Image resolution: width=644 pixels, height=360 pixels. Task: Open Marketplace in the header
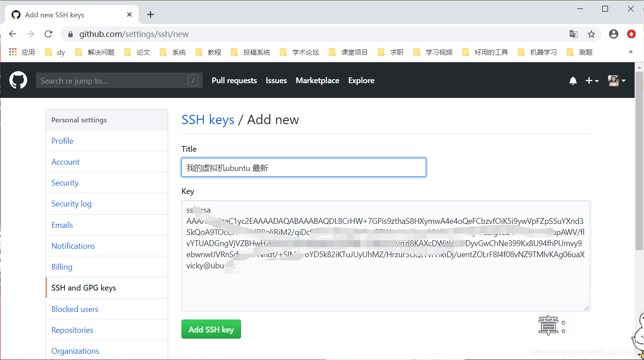(318, 81)
